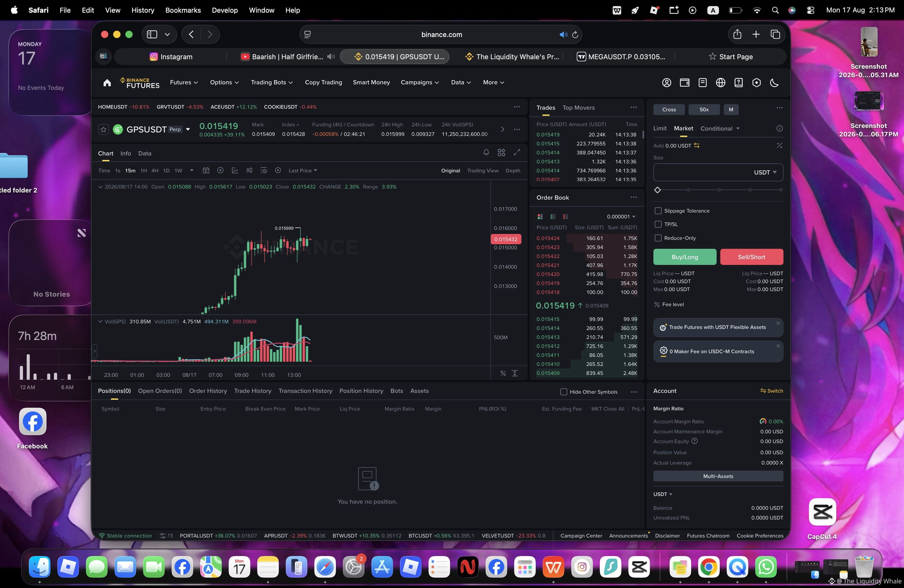Screen dimensions: 904x588
Task: Click the order Size input field
Action: (x=718, y=172)
